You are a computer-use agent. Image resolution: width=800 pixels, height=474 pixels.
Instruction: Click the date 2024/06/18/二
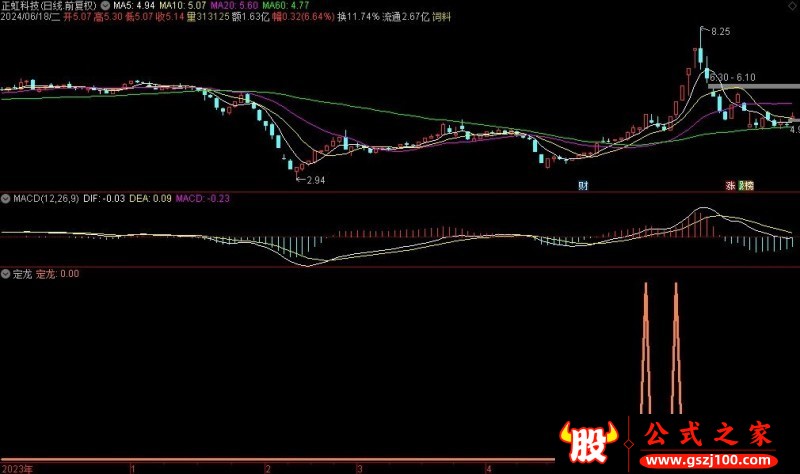pyautogui.click(x=30, y=17)
